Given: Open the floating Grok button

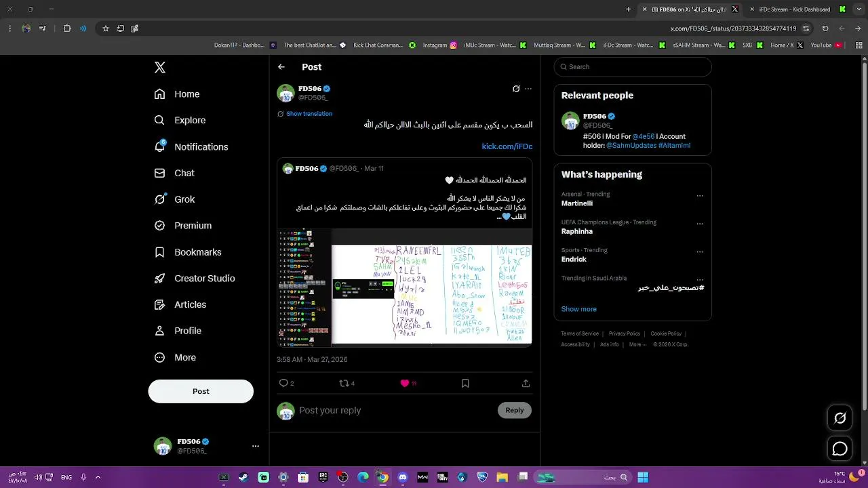Looking at the screenshot, I should (x=840, y=418).
